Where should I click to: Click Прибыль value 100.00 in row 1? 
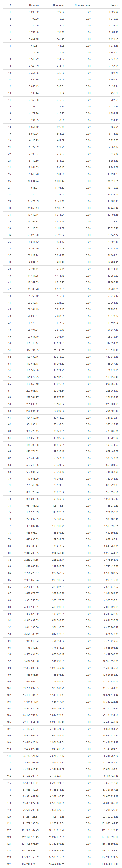(x=61, y=12)
